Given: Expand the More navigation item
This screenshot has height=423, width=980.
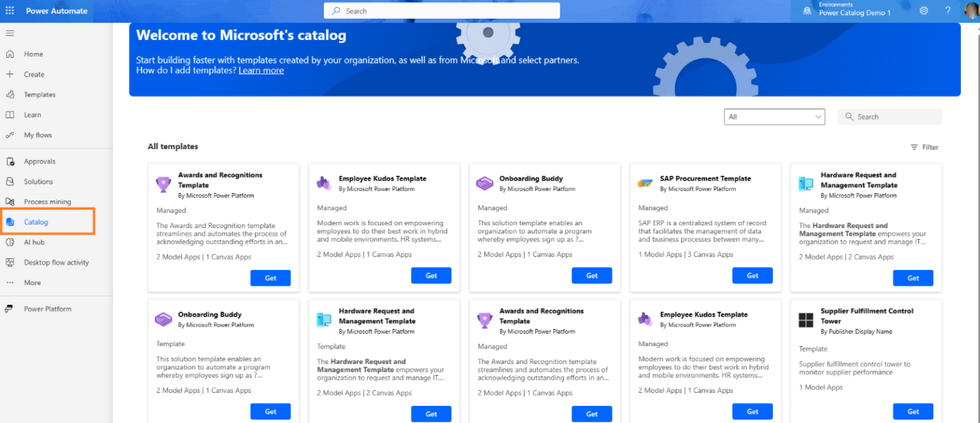Looking at the screenshot, I should click(x=32, y=283).
